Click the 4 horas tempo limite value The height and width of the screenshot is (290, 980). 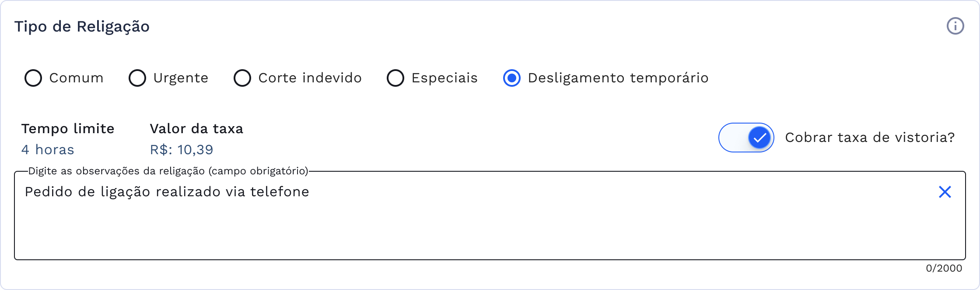tap(48, 149)
